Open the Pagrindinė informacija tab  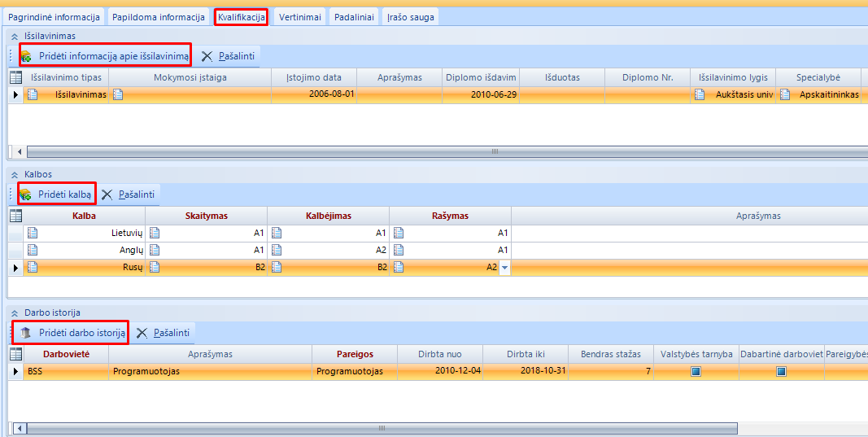(x=54, y=16)
